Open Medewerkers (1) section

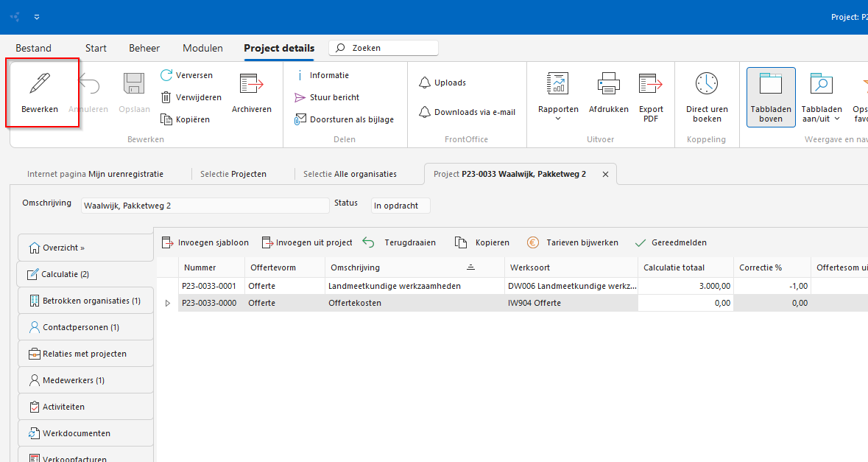pos(86,380)
